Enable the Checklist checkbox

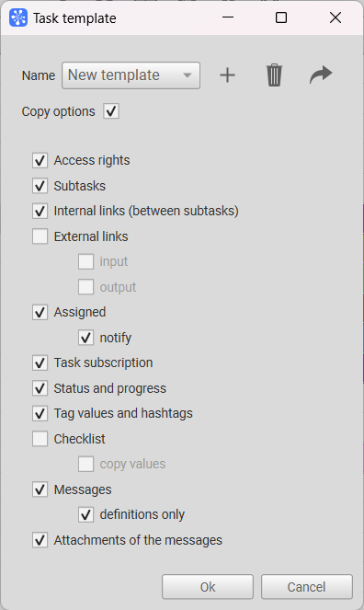coord(40,439)
